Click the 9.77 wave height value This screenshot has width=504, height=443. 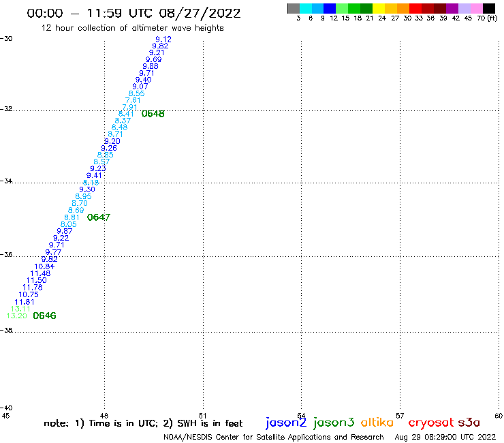53,252
